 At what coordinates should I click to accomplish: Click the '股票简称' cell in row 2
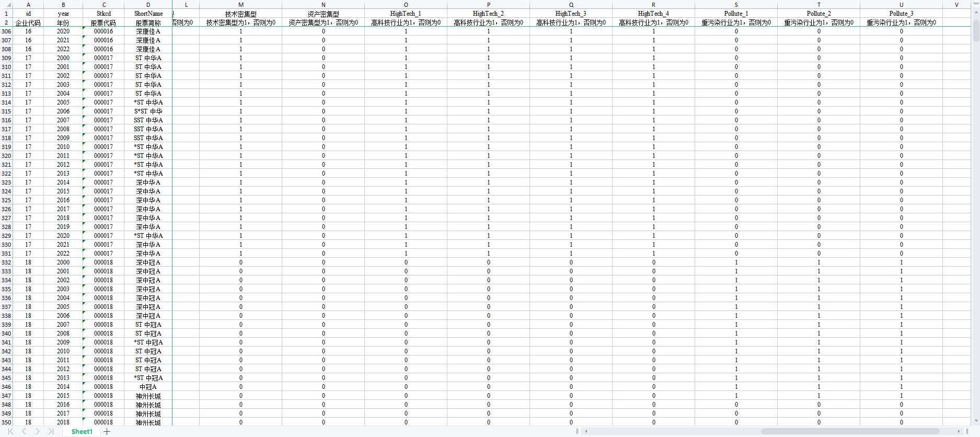[148, 22]
